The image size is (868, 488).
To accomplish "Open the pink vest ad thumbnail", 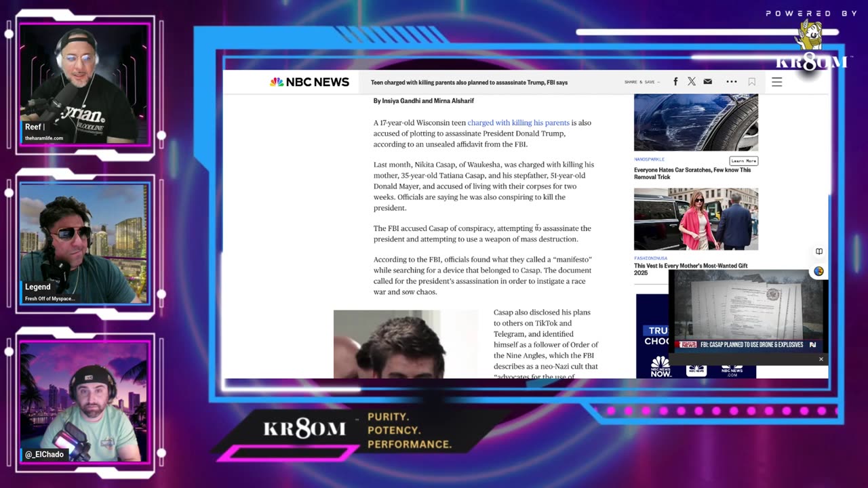I will (x=696, y=219).
